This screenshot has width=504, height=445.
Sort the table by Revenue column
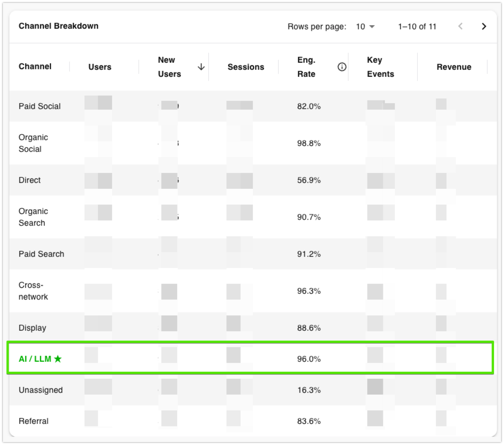tap(454, 67)
